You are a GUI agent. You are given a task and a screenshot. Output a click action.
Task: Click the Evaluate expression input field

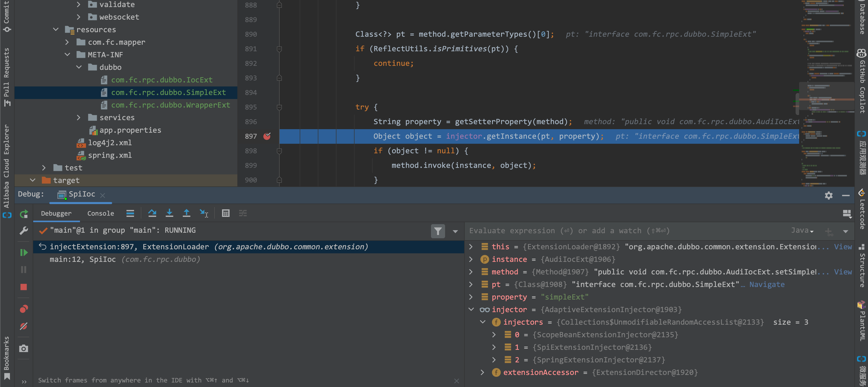[627, 231]
